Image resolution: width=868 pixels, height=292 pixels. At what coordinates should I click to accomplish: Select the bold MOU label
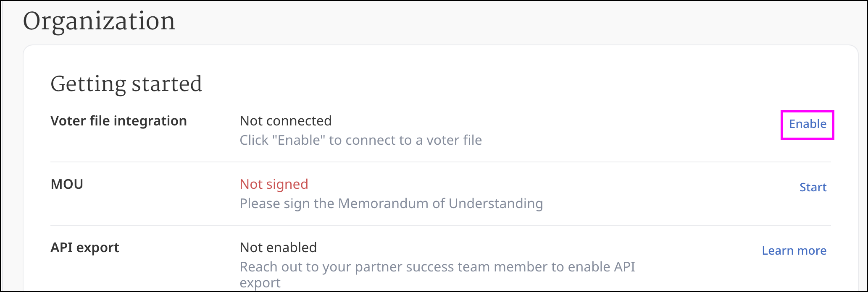click(67, 185)
